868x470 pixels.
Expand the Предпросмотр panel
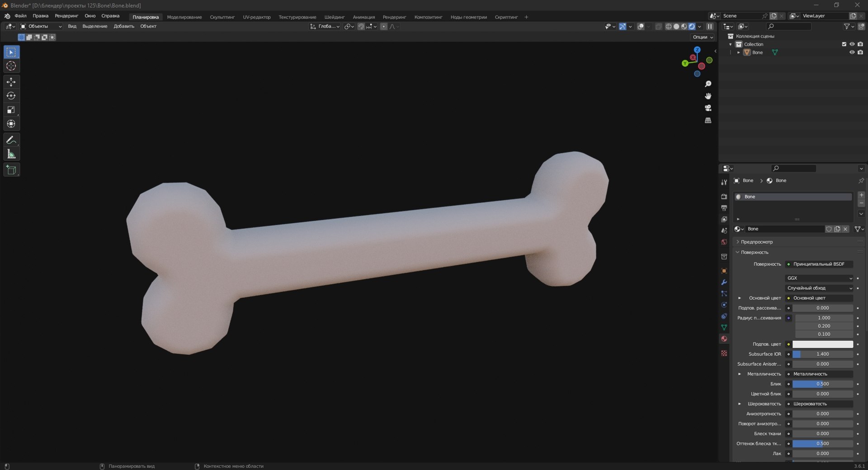coord(757,242)
